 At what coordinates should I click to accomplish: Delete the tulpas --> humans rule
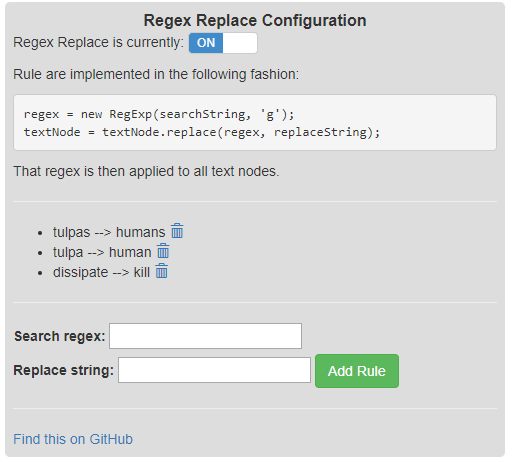pyautogui.click(x=177, y=231)
